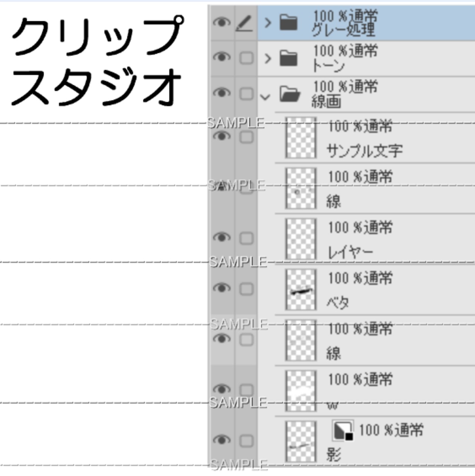
Task: Click the black-white layer color icon on 影
Action: pyautogui.click(x=343, y=431)
